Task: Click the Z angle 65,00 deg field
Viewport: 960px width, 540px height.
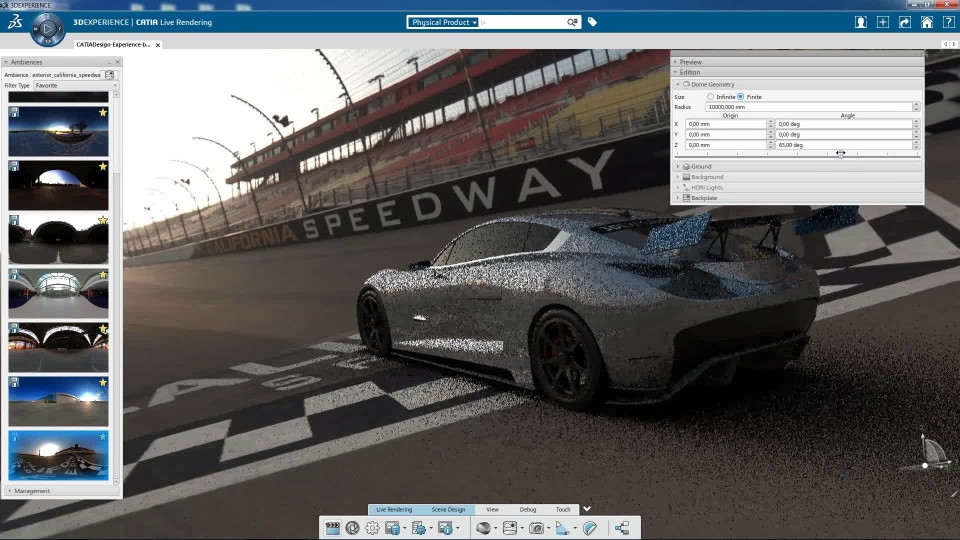Action: point(844,145)
